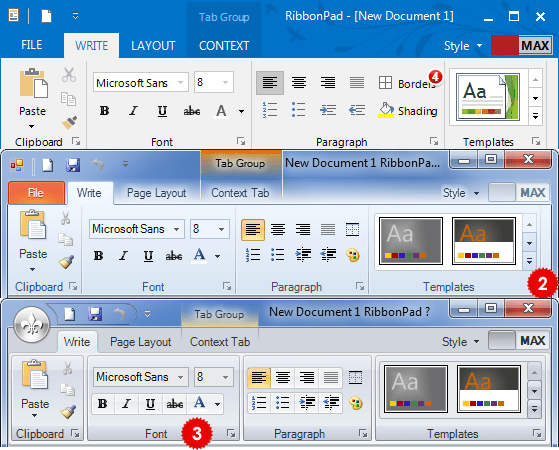The height and width of the screenshot is (450, 559).
Task: Click decrease indent icon in top blue ribbon
Action: (x=357, y=110)
